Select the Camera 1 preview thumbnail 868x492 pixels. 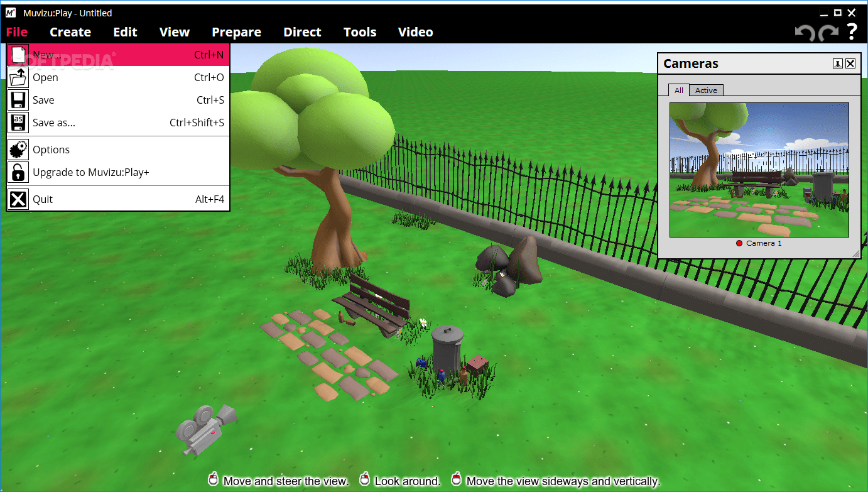point(759,170)
